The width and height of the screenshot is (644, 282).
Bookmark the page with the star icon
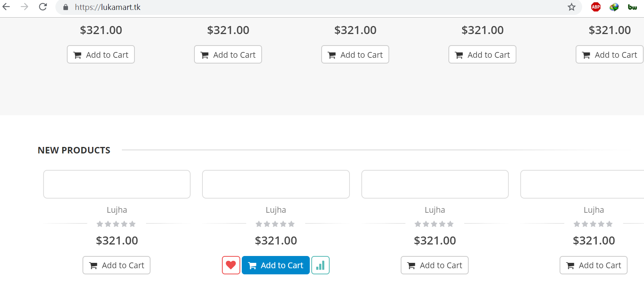[x=571, y=7]
